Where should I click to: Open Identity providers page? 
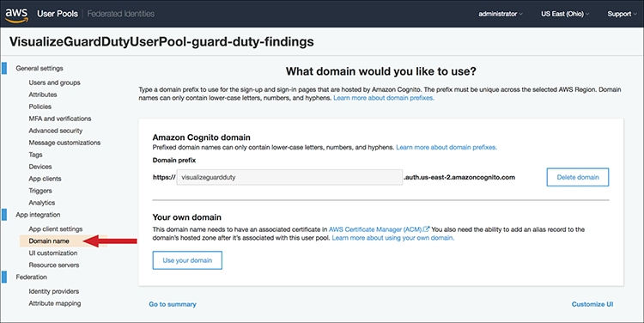tap(54, 291)
